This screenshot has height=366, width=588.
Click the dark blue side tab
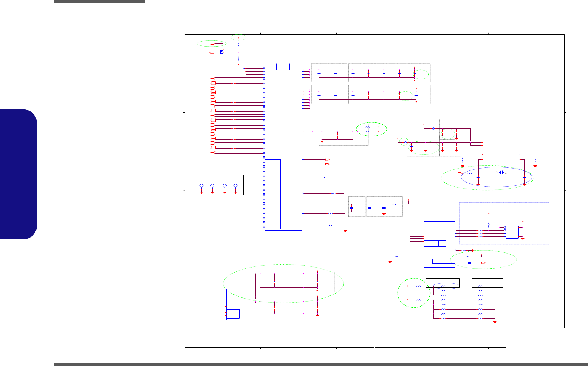click(x=18, y=175)
